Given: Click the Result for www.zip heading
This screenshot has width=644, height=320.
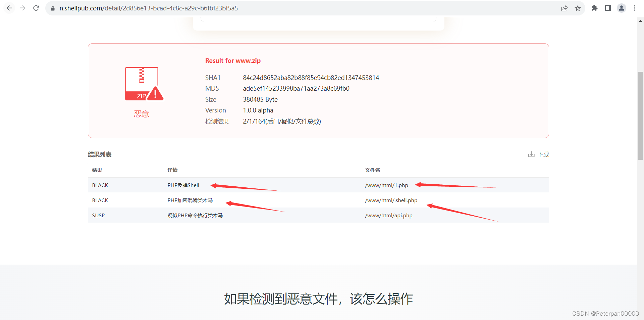Looking at the screenshot, I should pos(233,60).
